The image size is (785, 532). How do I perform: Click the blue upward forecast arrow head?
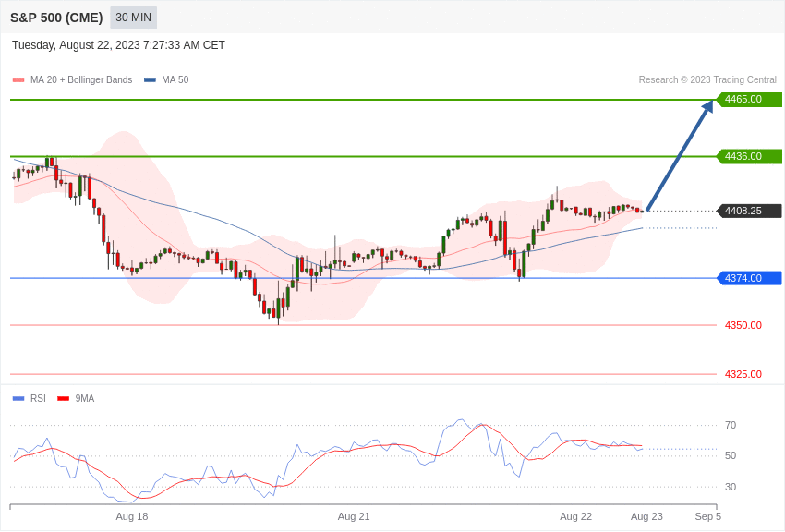708,107
